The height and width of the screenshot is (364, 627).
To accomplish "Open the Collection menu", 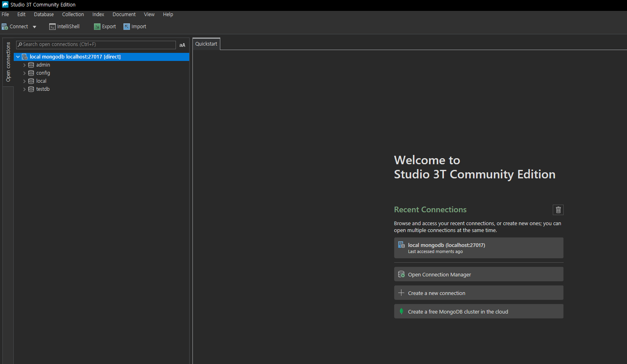I will [73, 15].
